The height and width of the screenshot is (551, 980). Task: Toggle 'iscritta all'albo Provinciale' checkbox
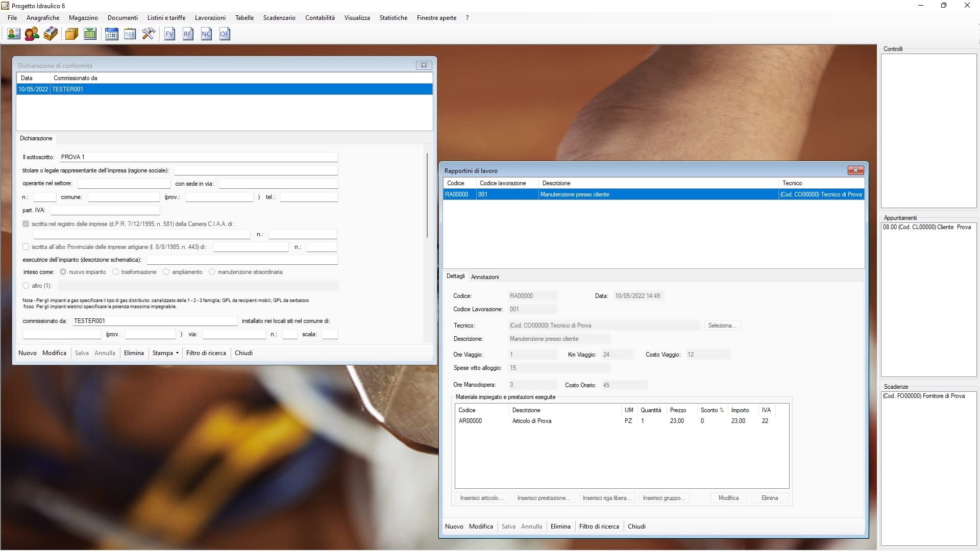(26, 247)
